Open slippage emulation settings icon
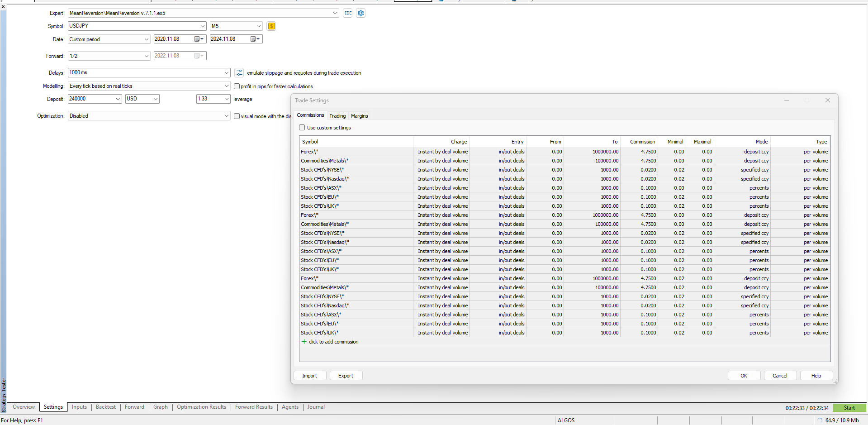868x425 pixels. (239, 73)
